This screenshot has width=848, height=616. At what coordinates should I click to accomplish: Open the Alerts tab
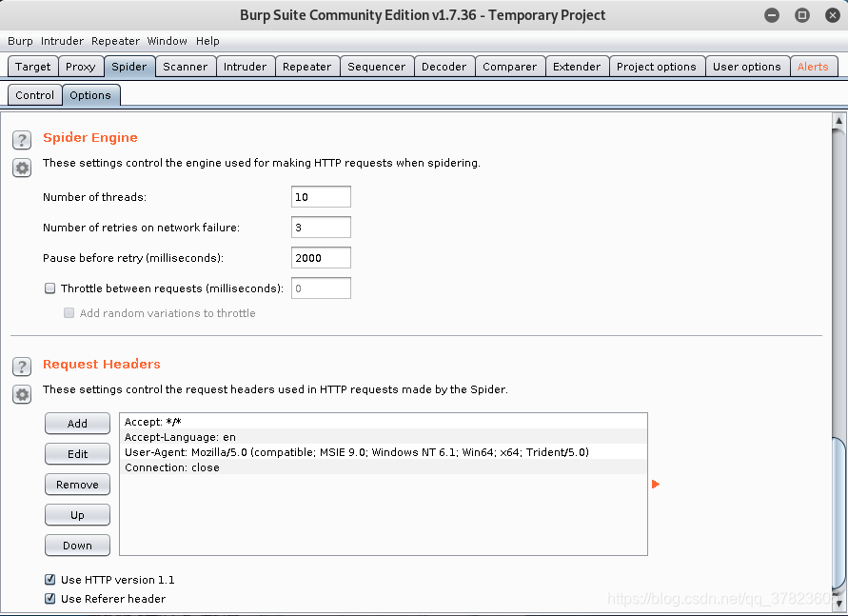813,67
